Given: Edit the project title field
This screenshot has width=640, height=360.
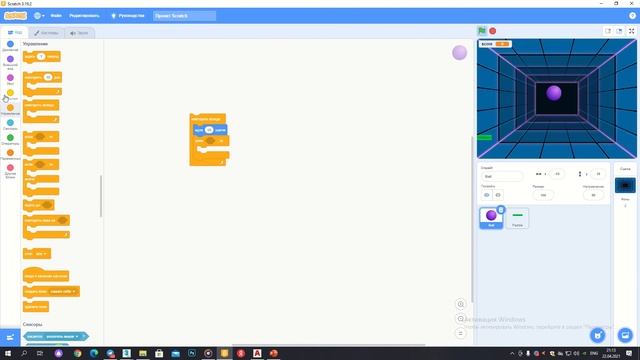Looking at the screenshot, I should [x=184, y=16].
